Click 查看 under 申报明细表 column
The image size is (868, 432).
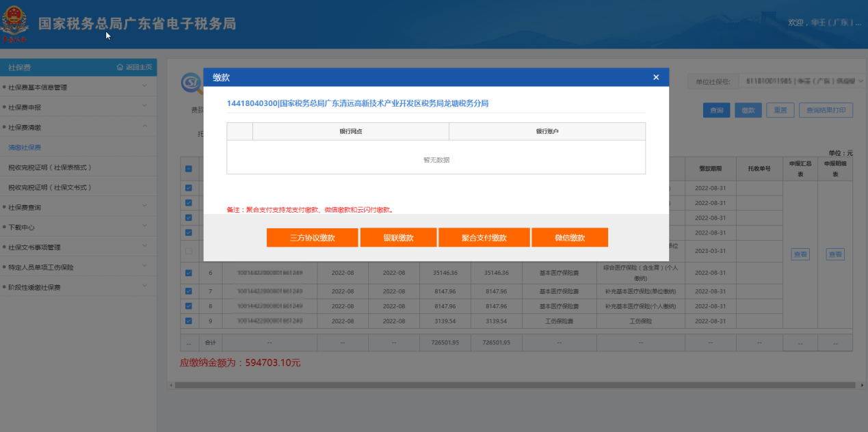(x=834, y=254)
